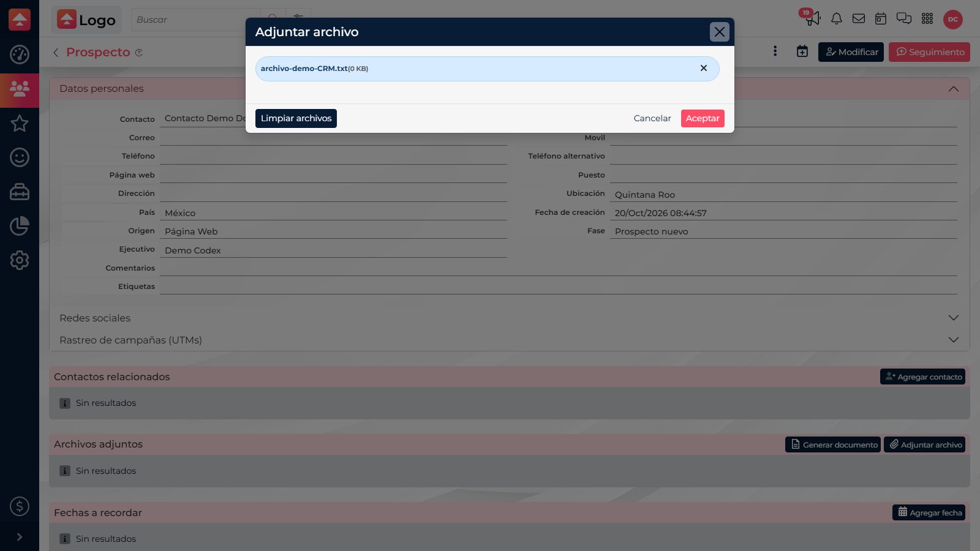Open the pie chart reports icon
The height and width of the screenshot is (551, 980).
pyautogui.click(x=20, y=226)
